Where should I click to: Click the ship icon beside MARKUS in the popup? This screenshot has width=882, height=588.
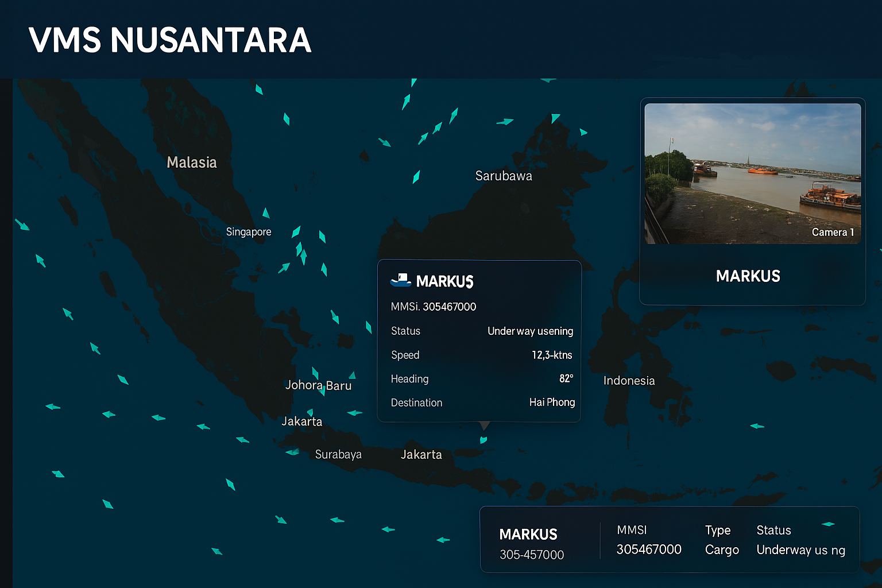click(x=400, y=280)
